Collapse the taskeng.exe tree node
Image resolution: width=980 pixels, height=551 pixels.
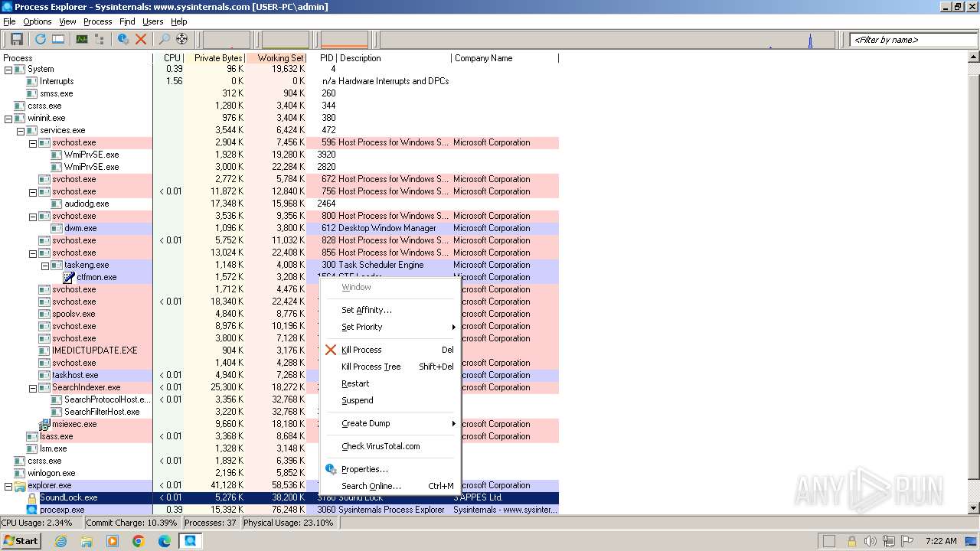(45, 265)
